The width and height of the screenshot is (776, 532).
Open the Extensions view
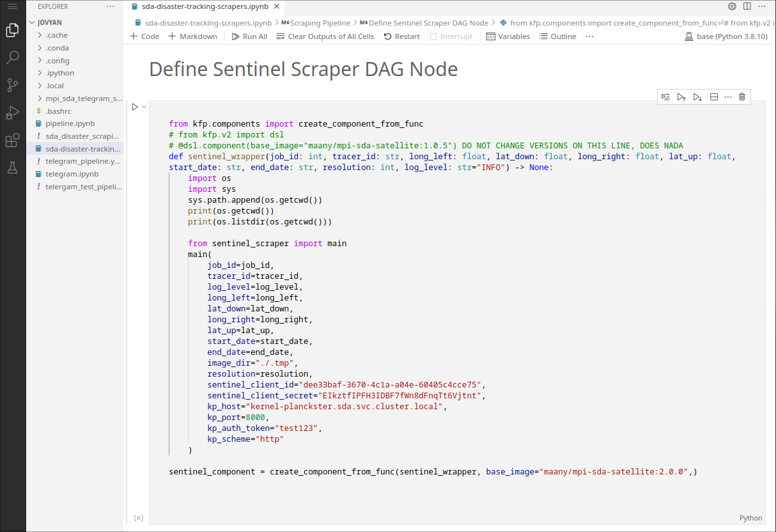12,141
